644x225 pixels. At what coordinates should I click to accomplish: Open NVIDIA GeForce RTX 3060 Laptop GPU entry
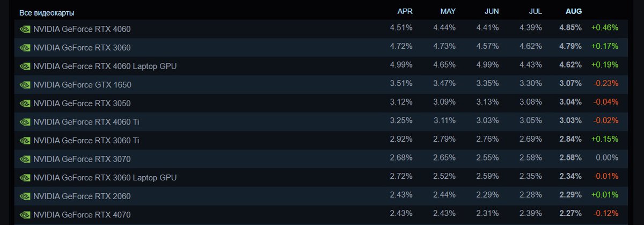click(105, 178)
